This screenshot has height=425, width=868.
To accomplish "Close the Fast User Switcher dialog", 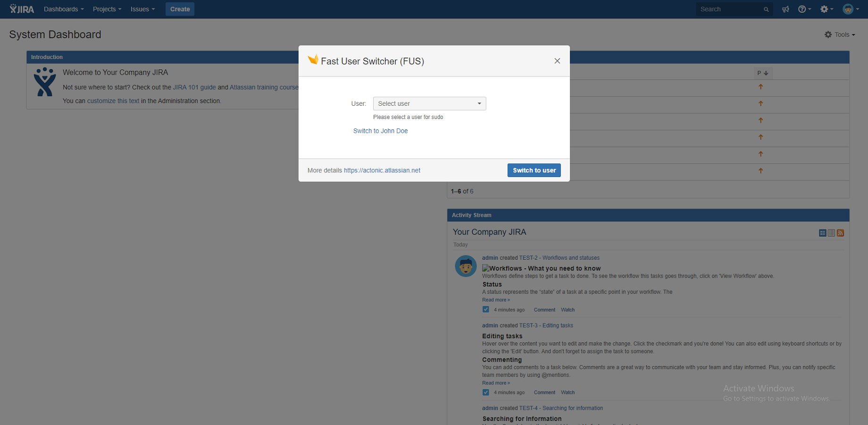I will pos(557,61).
